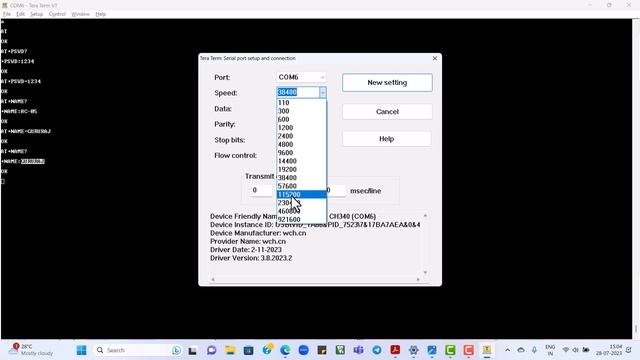
Task: Open the weather widget showing 28°C
Action: coord(32,350)
